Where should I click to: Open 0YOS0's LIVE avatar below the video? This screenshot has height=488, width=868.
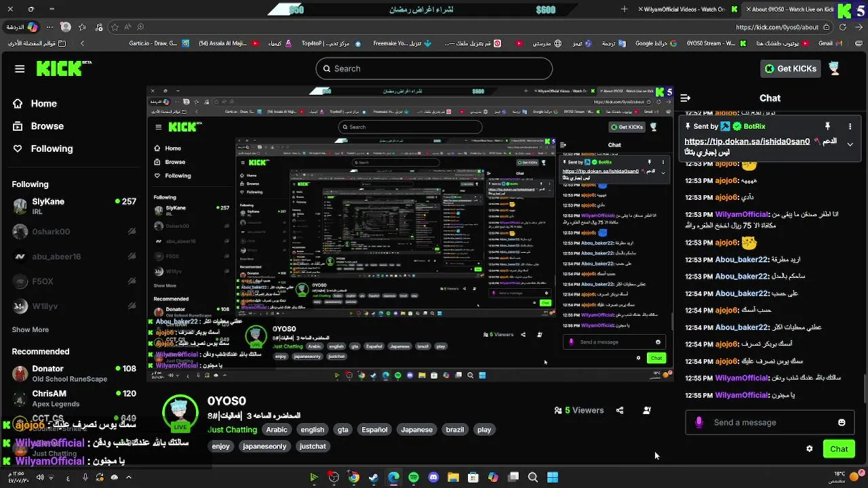pos(180,413)
